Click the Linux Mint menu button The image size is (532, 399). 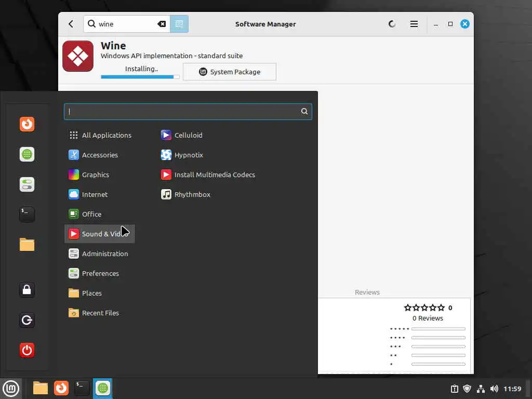(11, 389)
